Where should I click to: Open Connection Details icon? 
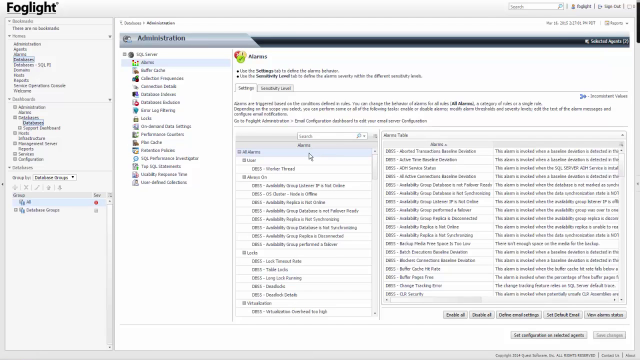pos(136,87)
